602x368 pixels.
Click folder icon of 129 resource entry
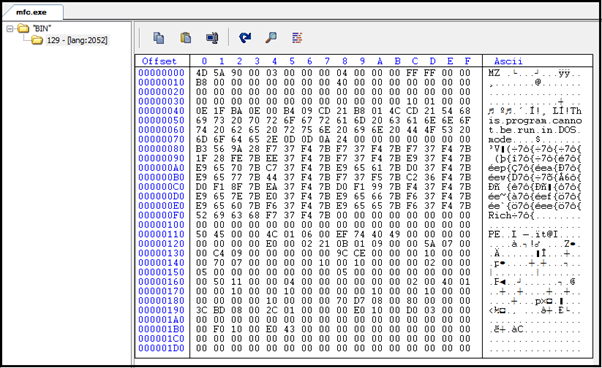37,40
